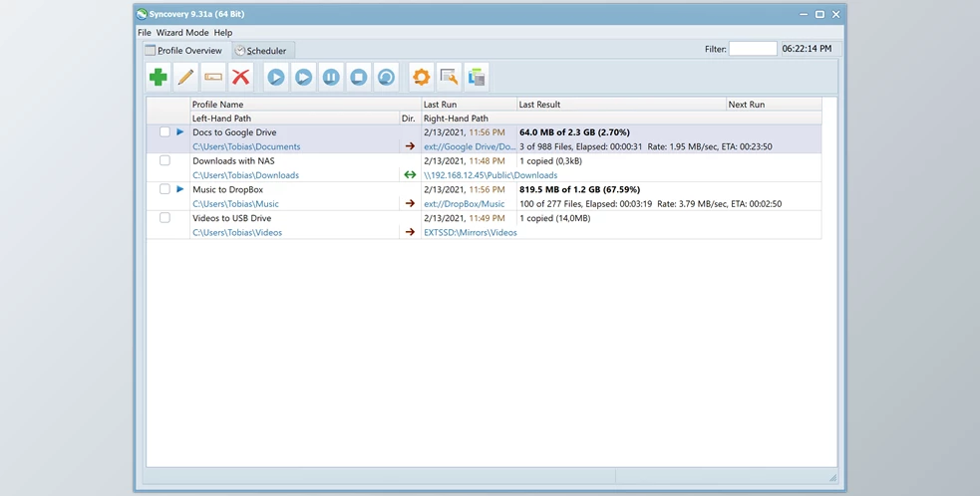Check the Music to DropBox checkbox

coord(164,188)
